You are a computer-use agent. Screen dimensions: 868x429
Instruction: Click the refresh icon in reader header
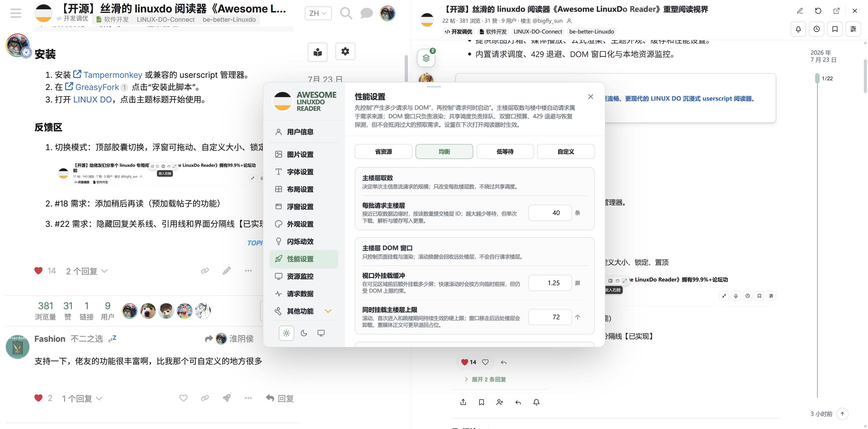[818, 11]
